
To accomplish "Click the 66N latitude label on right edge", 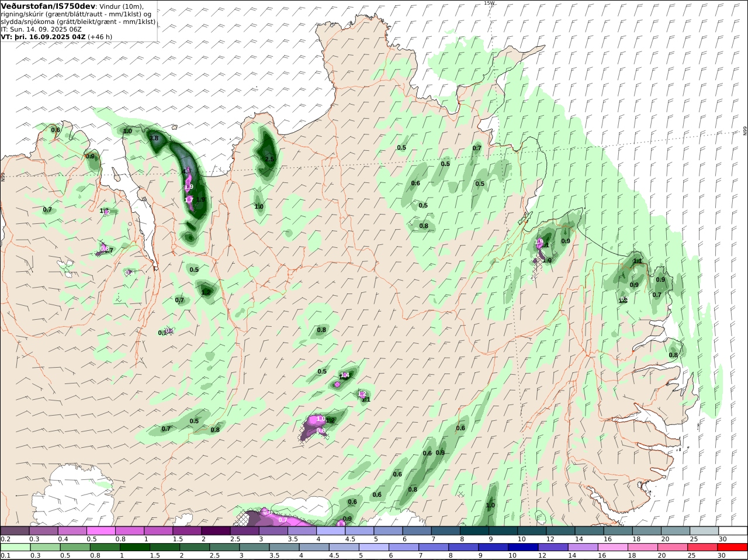I will point(745,131).
